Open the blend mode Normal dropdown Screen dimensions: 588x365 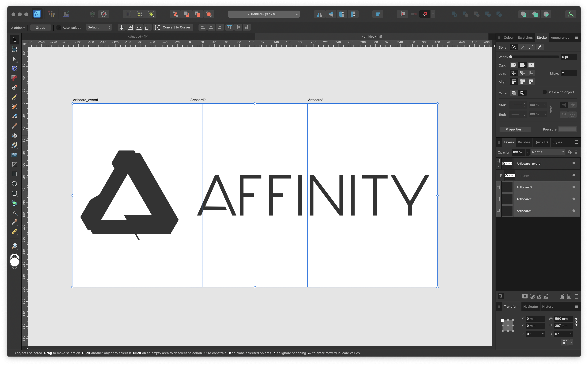[548, 152]
